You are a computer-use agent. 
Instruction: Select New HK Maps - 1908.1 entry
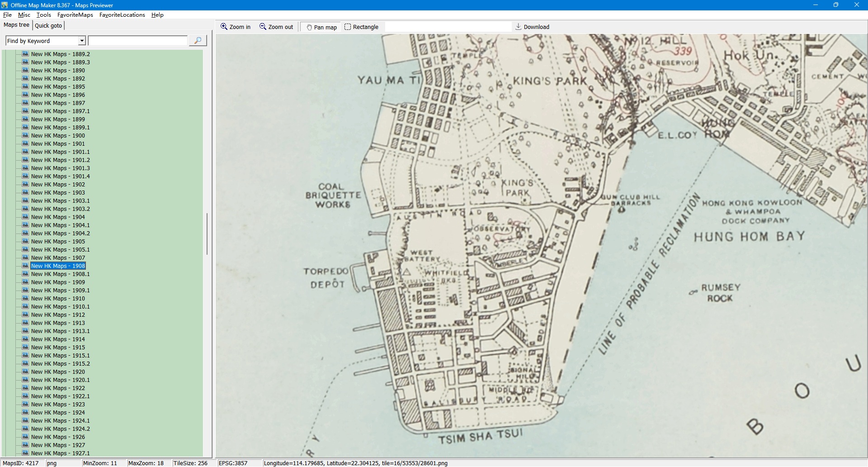click(60, 274)
